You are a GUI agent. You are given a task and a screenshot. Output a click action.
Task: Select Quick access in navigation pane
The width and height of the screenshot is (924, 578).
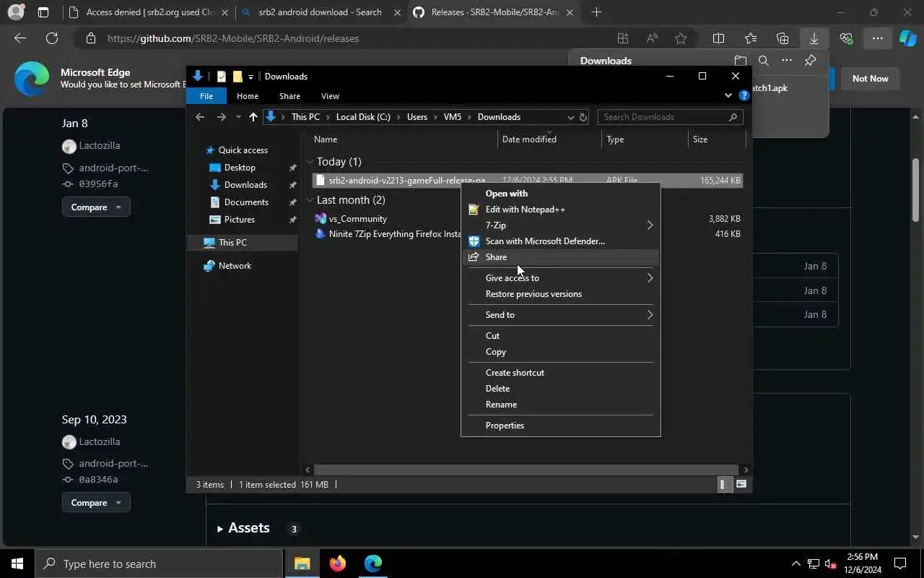pyautogui.click(x=243, y=150)
